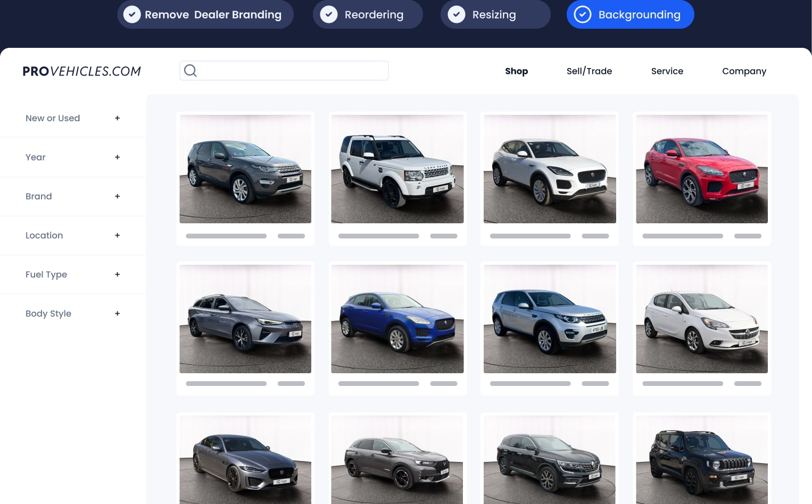The width and height of the screenshot is (812, 504).
Task: Open the Shop menu
Action: pos(516,71)
